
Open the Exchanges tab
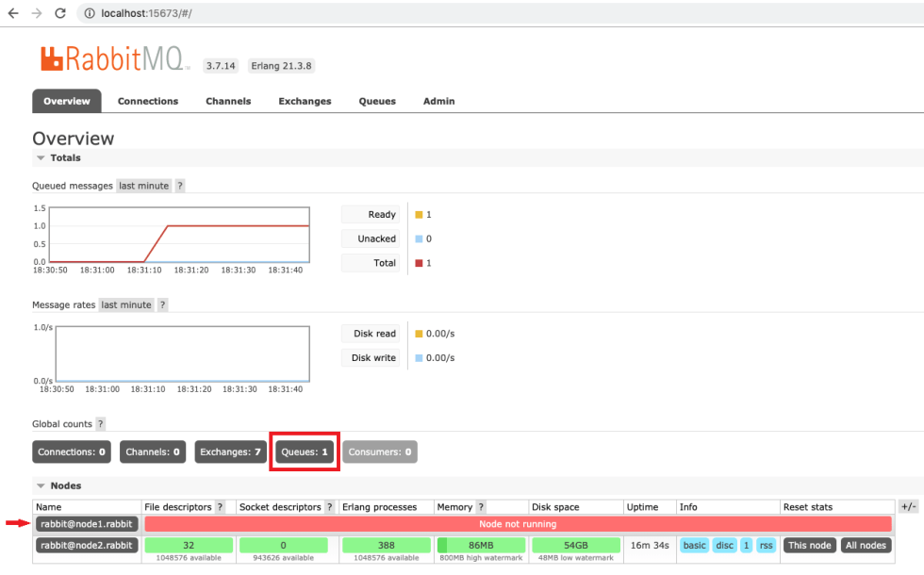pos(305,101)
